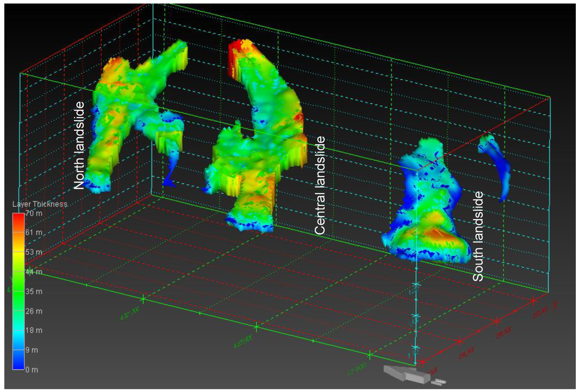Click the 0 m legend value
The height and width of the screenshot is (392, 579).
[32, 370]
